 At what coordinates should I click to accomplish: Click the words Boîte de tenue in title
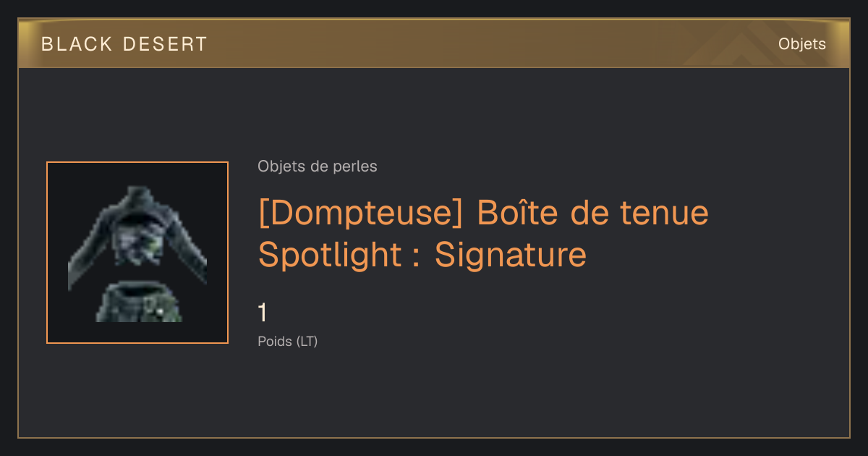pyautogui.click(x=593, y=213)
